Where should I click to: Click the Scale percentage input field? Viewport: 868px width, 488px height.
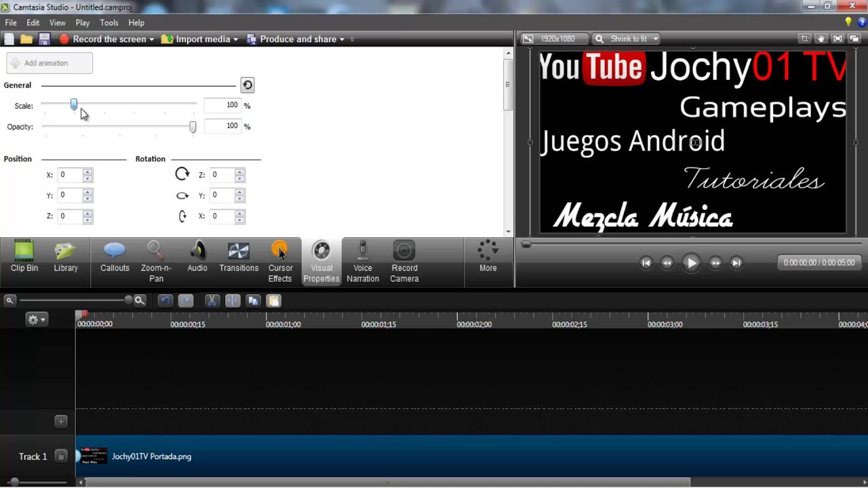[x=222, y=105]
